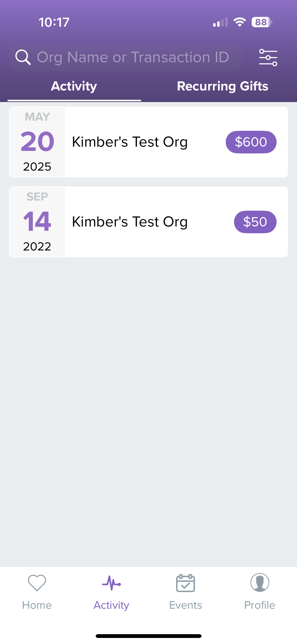This screenshot has width=297, height=644.
Task: Tap the Events label in bottom bar
Action: (185, 605)
